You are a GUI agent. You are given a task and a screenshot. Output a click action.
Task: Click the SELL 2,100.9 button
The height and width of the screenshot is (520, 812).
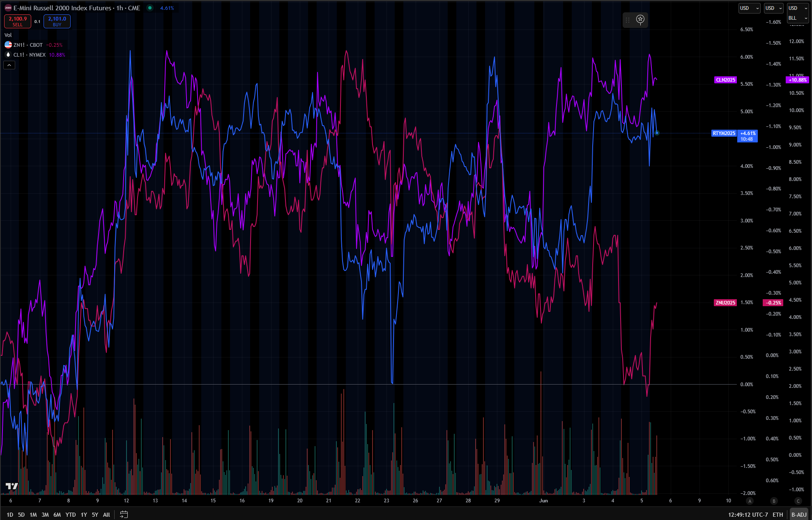click(x=18, y=21)
